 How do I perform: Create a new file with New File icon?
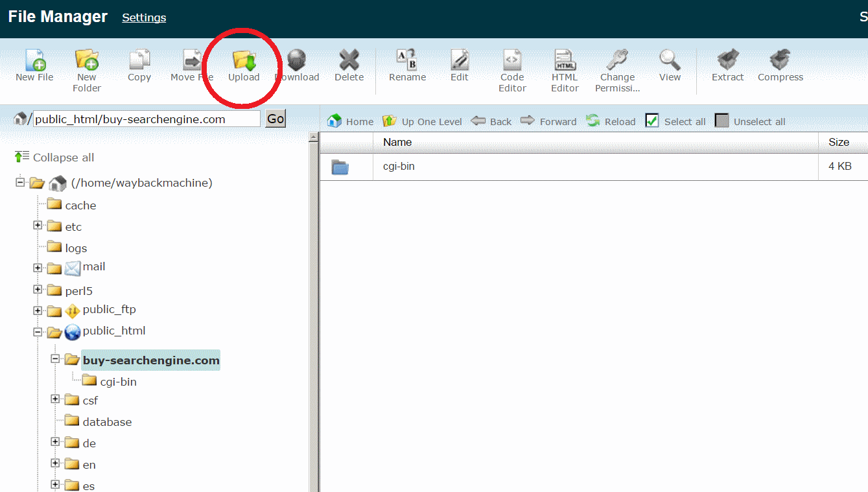35,61
